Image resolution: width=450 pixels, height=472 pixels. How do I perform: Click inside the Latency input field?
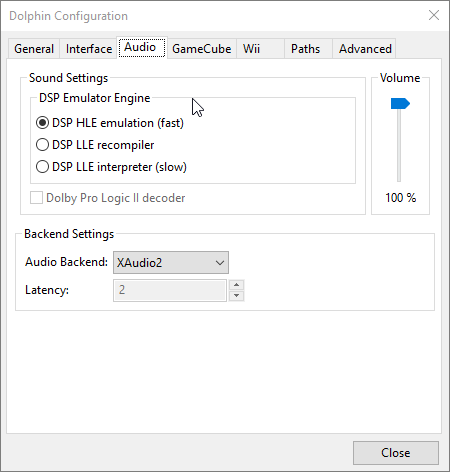pos(170,290)
